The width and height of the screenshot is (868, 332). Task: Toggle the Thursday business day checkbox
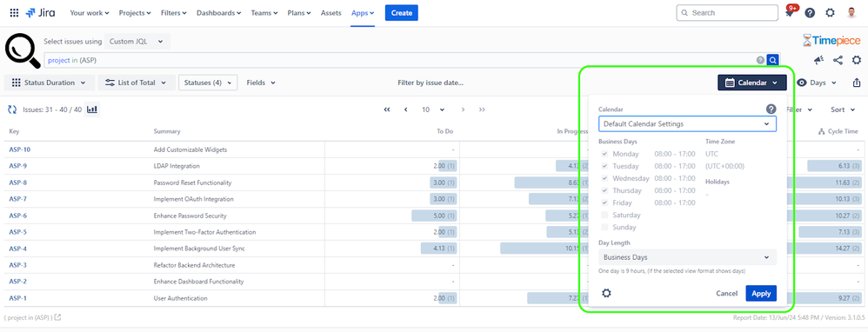click(x=604, y=190)
